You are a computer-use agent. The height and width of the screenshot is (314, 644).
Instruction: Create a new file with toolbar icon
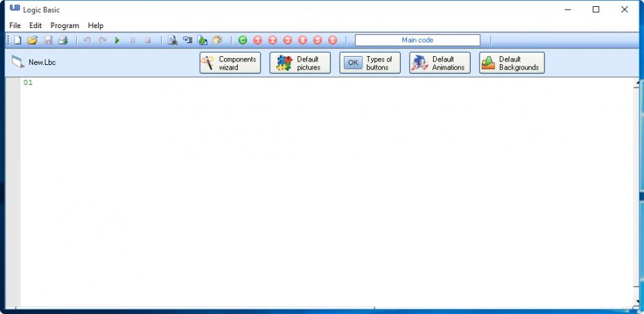click(18, 40)
